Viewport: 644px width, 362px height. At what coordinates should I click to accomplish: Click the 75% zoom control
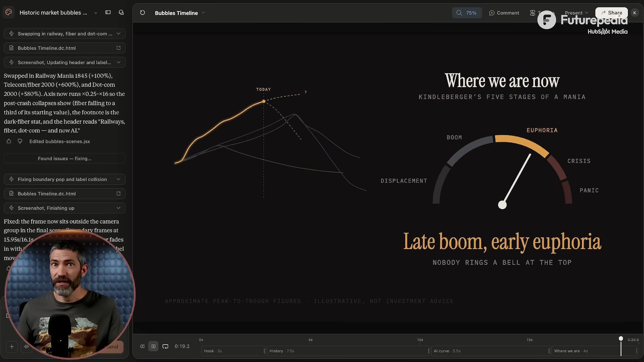tap(467, 13)
